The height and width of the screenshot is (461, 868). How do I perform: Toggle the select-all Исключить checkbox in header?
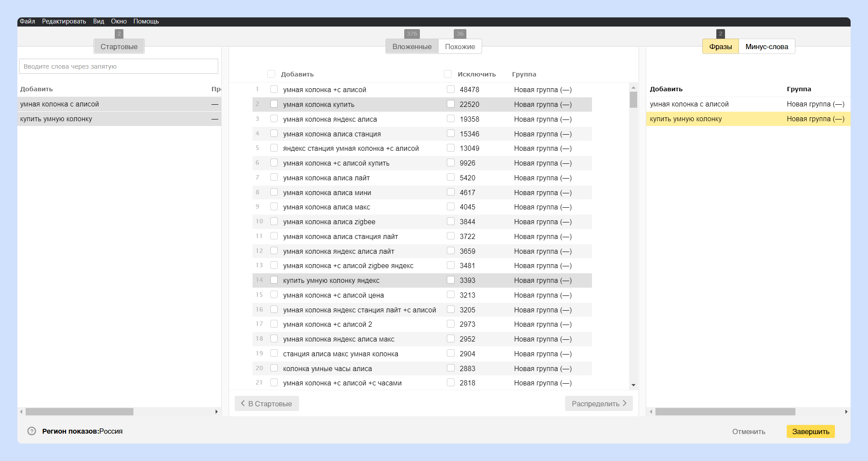pyautogui.click(x=448, y=74)
